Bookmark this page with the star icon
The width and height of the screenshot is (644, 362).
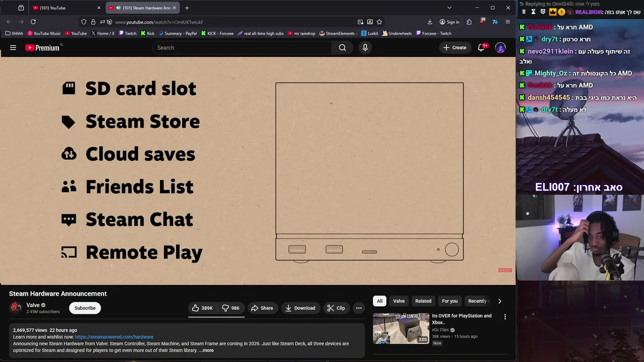click(x=379, y=22)
